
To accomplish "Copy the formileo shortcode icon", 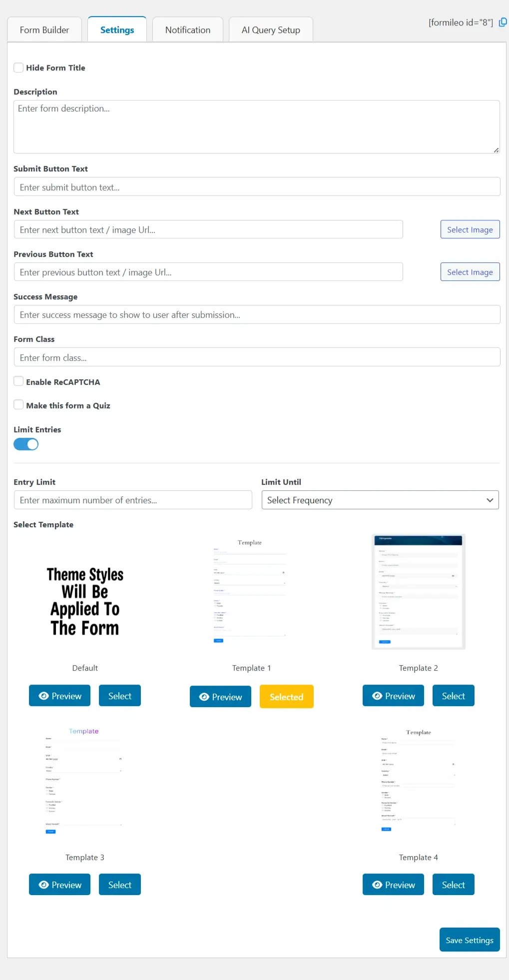I will click(503, 22).
